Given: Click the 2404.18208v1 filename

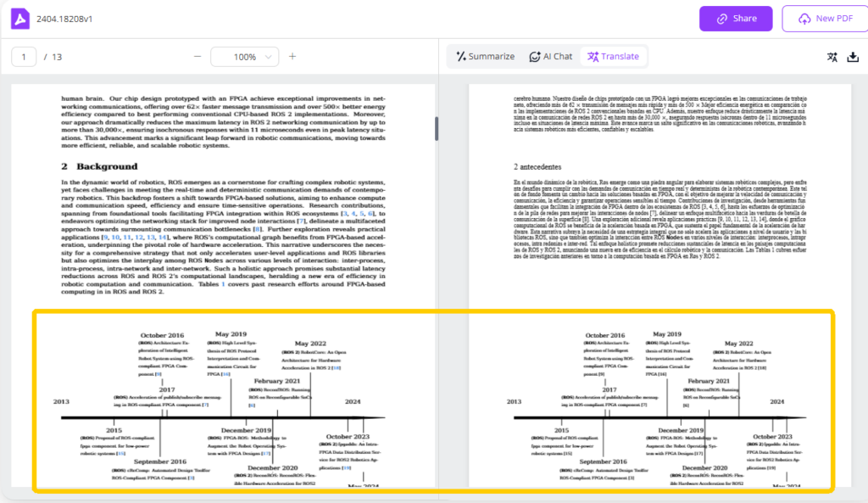Looking at the screenshot, I should click(65, 18).
